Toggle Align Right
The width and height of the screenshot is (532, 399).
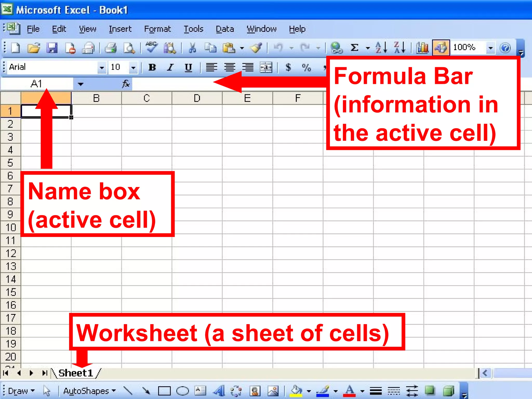coord(248,68)
